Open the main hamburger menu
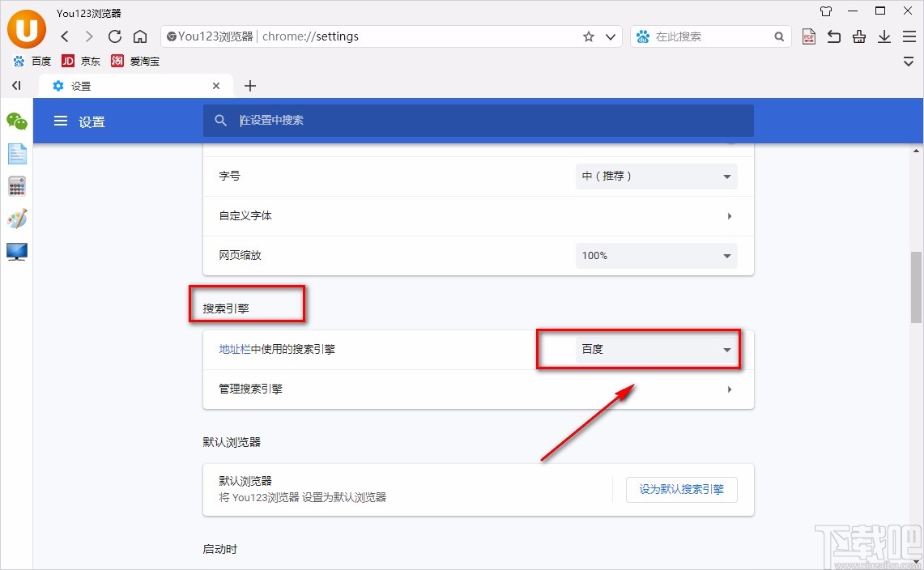 pyautogui.click(x=909, y=36)
